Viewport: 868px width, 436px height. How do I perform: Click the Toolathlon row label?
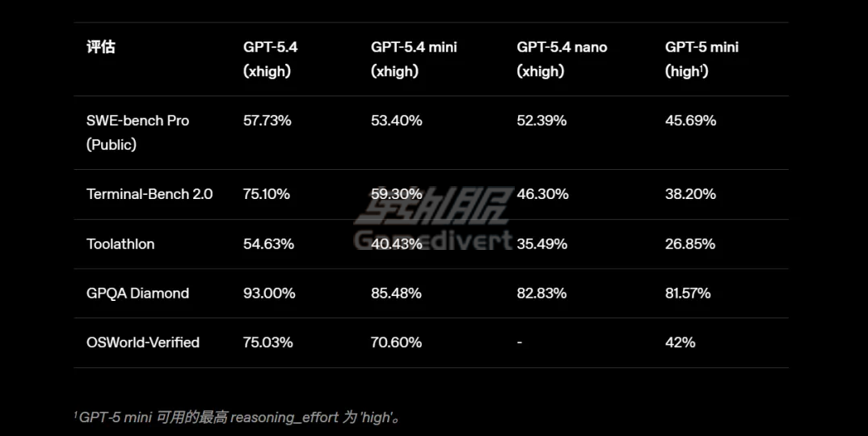tap(120, 243)
